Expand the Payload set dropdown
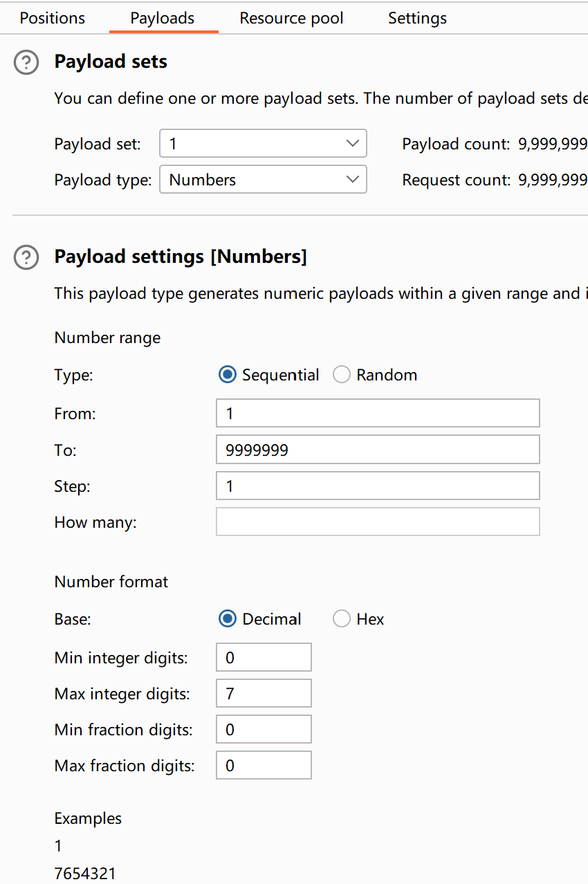This screenshot has width=588, height=884. (x=263, y=144)
